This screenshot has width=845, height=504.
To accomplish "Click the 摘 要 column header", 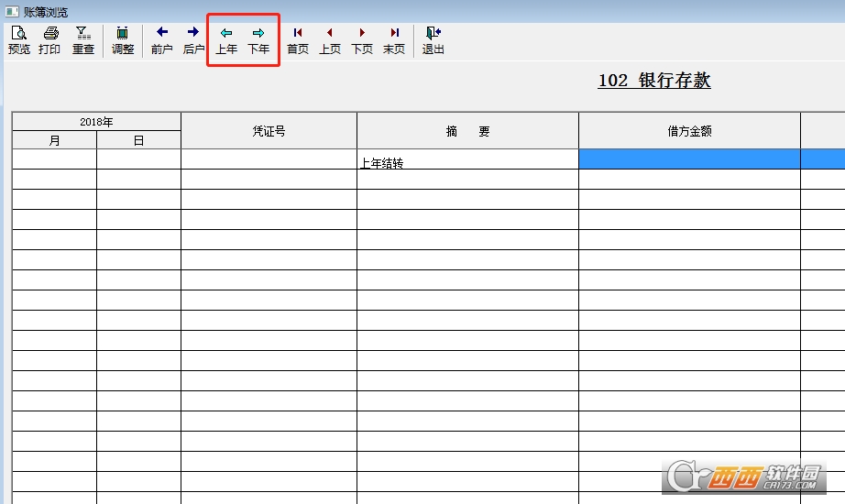I will (x=467, y=130).
